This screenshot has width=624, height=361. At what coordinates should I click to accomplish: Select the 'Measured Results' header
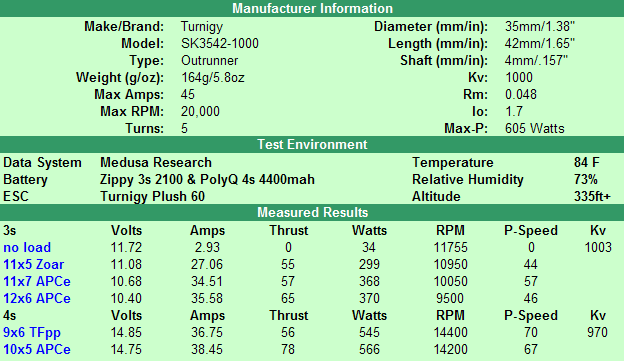point(312,213)
